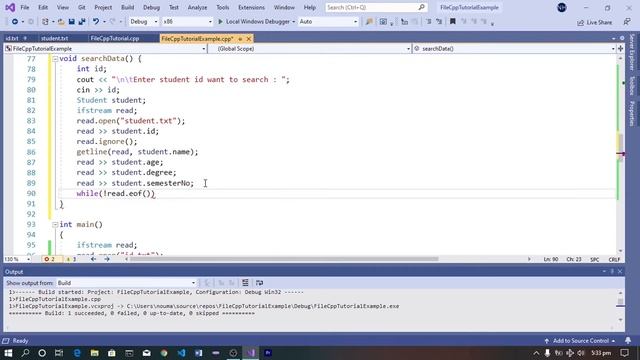640x360 pixels.
Task: Switch to the id.txt tab
Action: tap(12, 38)
